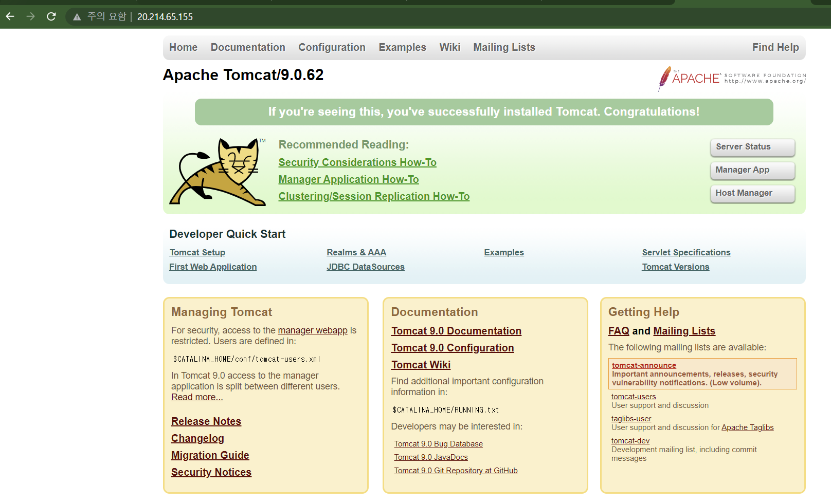
Task: Click the Getting Help heading
Action: 644,312
